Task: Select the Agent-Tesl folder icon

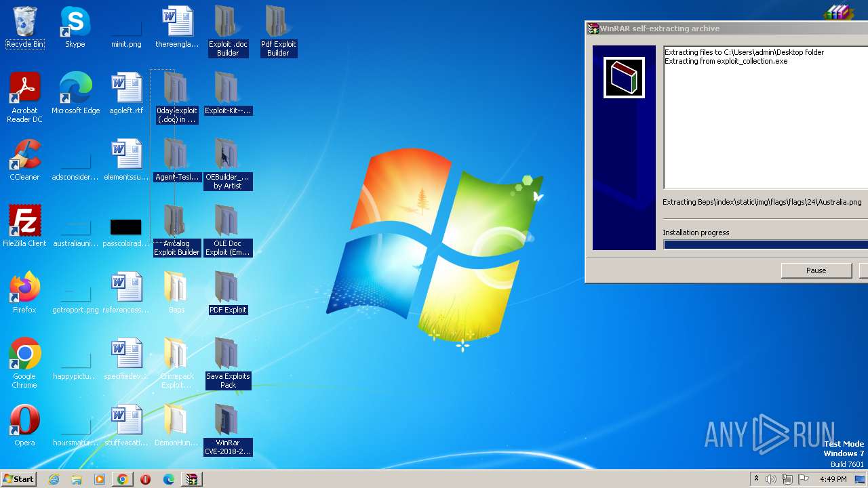Action: click(x=176, y=160)
